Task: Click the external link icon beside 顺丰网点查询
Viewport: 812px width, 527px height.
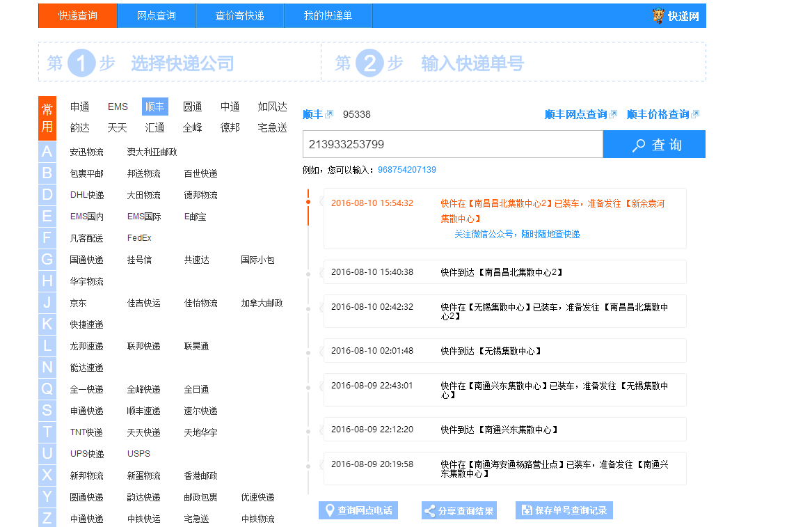Action: click(x=613, y=114)
